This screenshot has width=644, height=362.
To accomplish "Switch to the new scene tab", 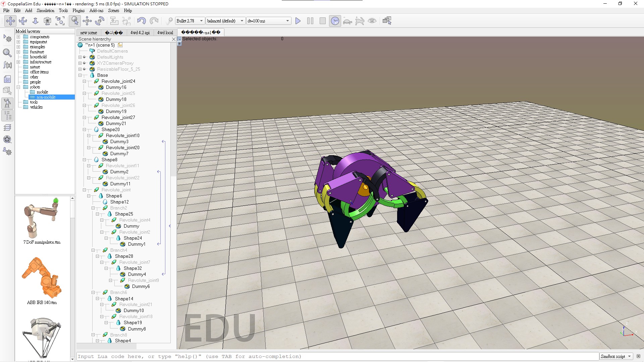I will click(x=89, y=33).
